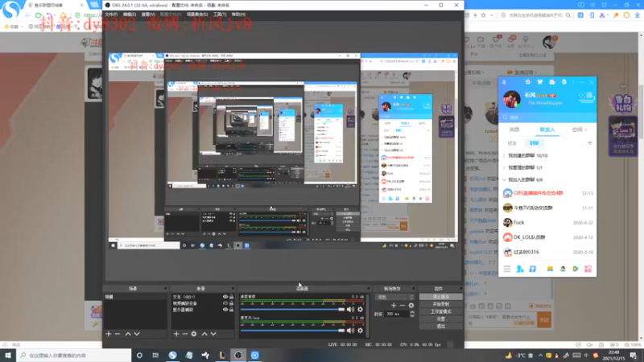The image size is (644, 362).
Task: Toggle lock on 显示器捕获 source
Action: (x=231, y=310)
